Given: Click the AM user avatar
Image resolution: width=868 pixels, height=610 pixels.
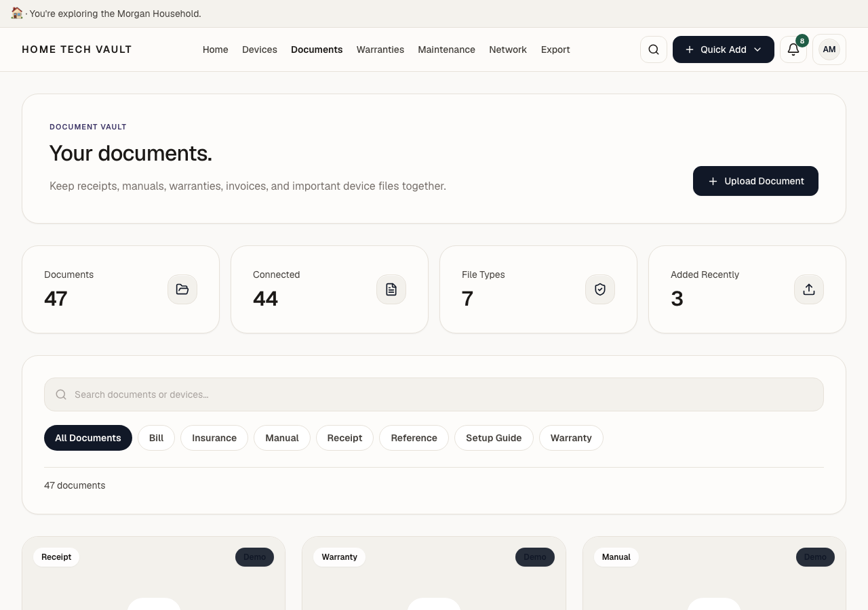Looking at the screenshot, I should [829, 49].
